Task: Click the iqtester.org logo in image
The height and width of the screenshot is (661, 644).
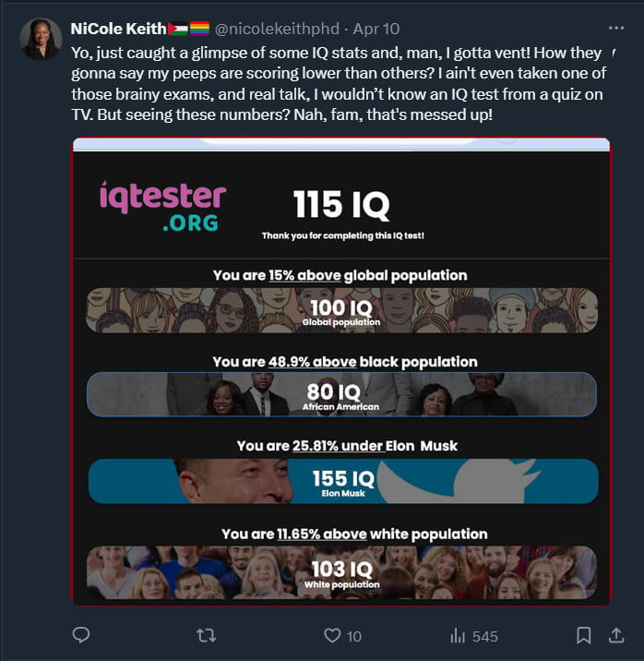Action: [162, 206]
